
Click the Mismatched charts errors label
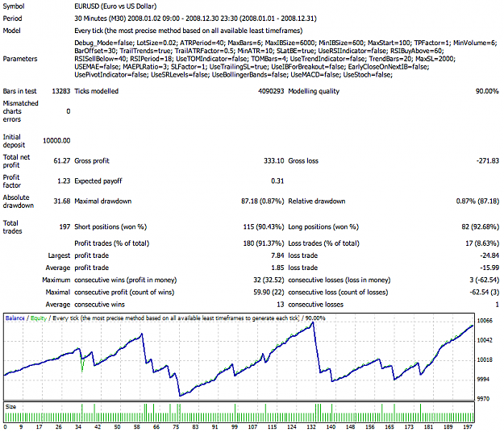(21, 111)
